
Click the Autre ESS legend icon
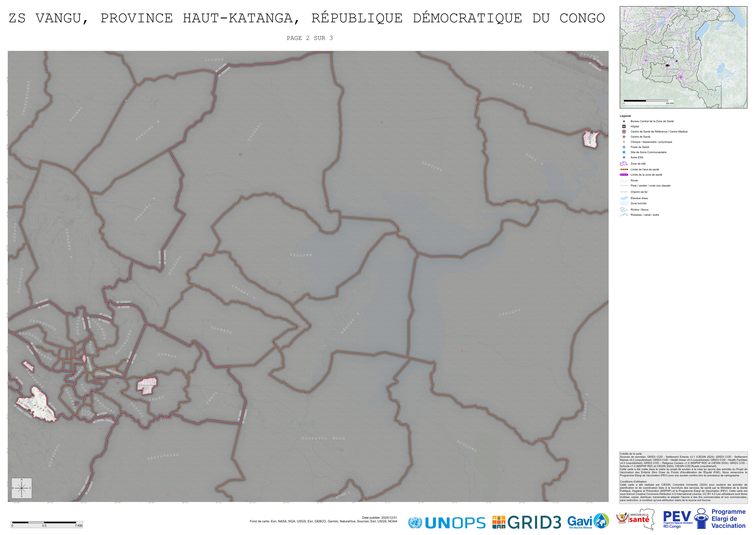tap(624, 158)
